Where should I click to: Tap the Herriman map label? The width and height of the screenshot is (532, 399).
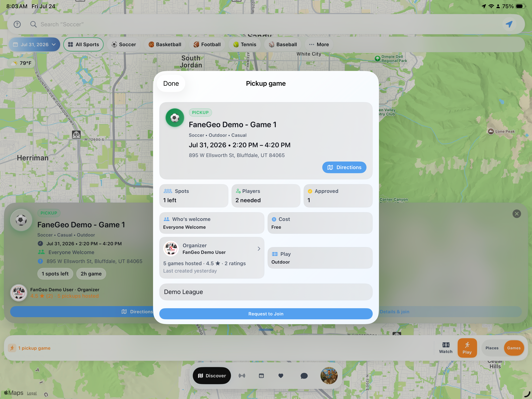(x=33, y=158)
